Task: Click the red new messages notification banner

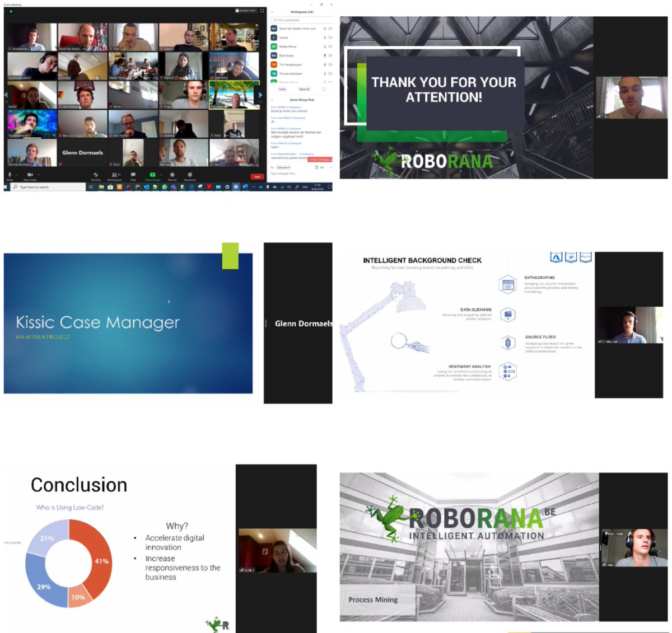Action: [x=320, y=160]
